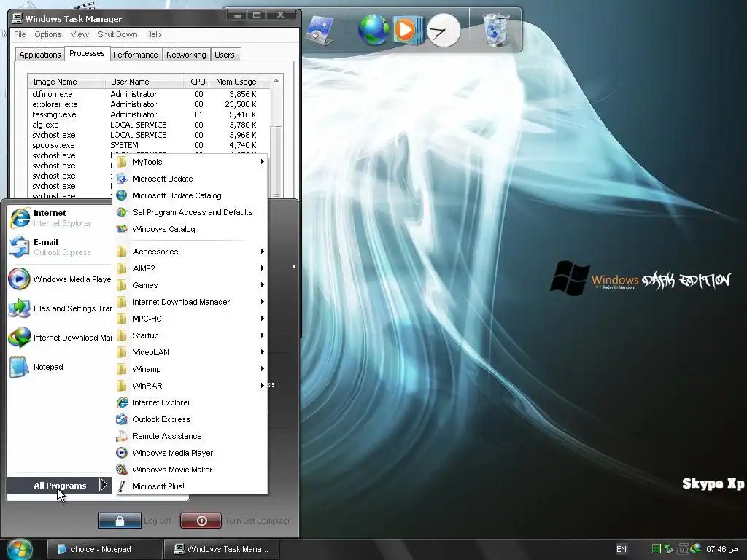Switch to the Users tab

pyautogui.click(x=225, y=55)
